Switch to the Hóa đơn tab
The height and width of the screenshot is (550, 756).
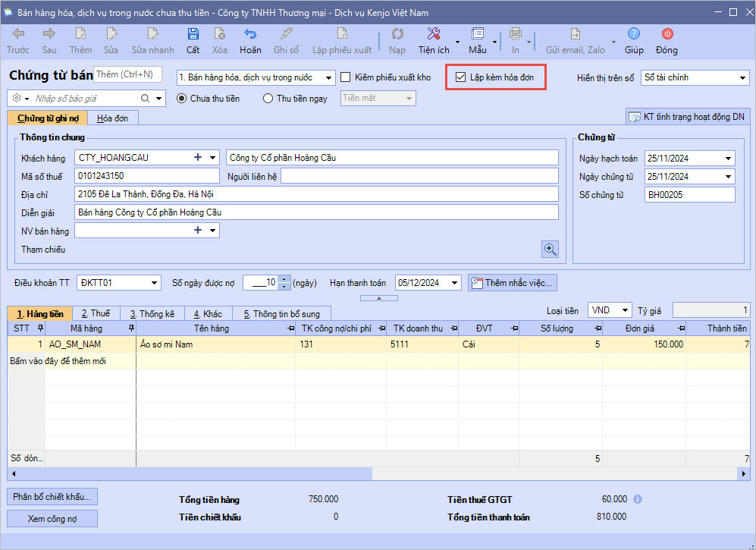click(x=112, y=118)
